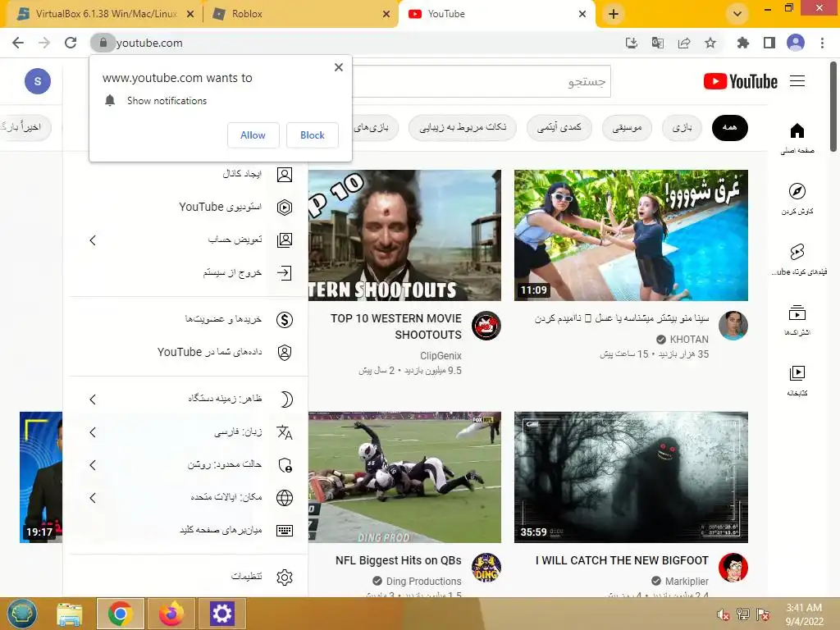Click the settings gear icon in menu
The image size is (840, 630).
(285, 577)
